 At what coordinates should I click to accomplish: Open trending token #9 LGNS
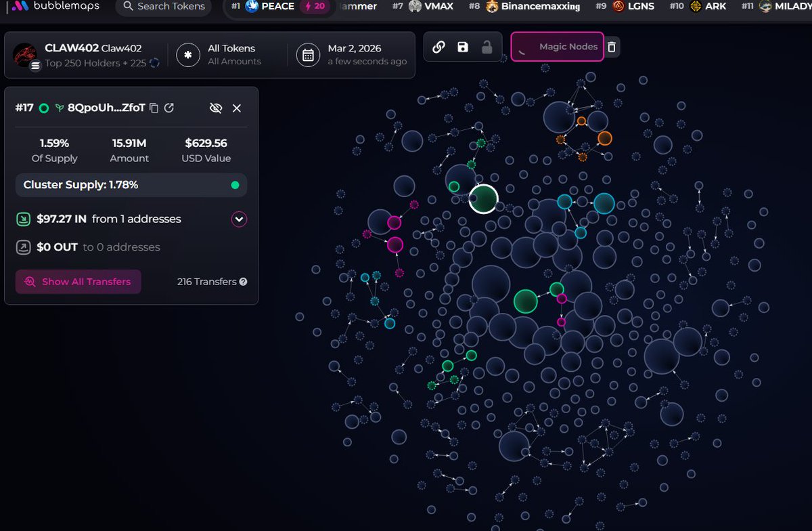pyautogui.click(x=626, y=7)
